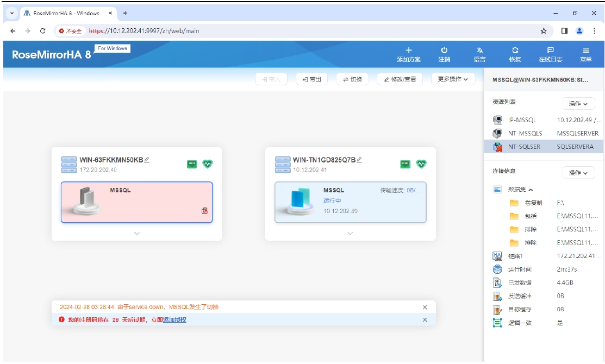The width and height of the screenshot is (605, 364).
Task: Edit name pencil for WIN-63FKKMN50KB
Action: click(x=147, y=160)
